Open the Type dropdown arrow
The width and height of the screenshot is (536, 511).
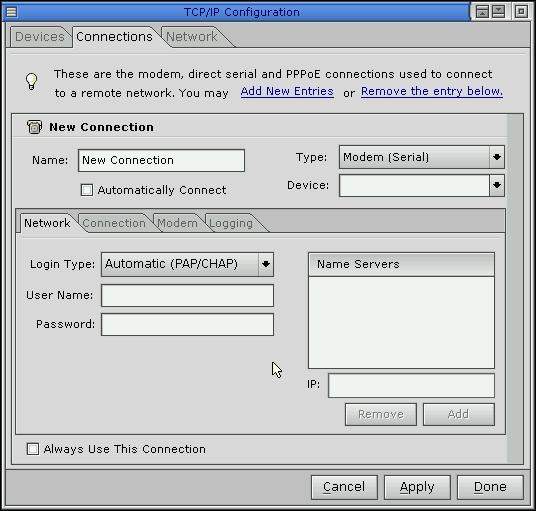click(497, 157)
